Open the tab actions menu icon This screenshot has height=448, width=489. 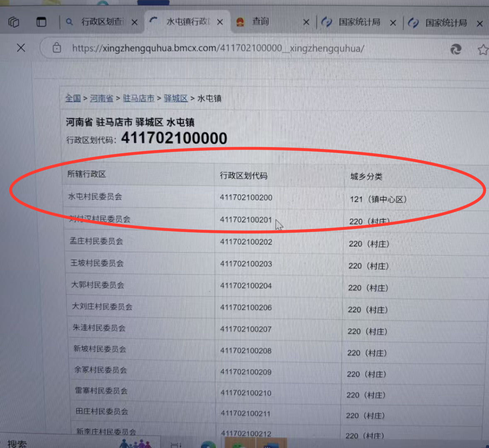tap(41, 22)
